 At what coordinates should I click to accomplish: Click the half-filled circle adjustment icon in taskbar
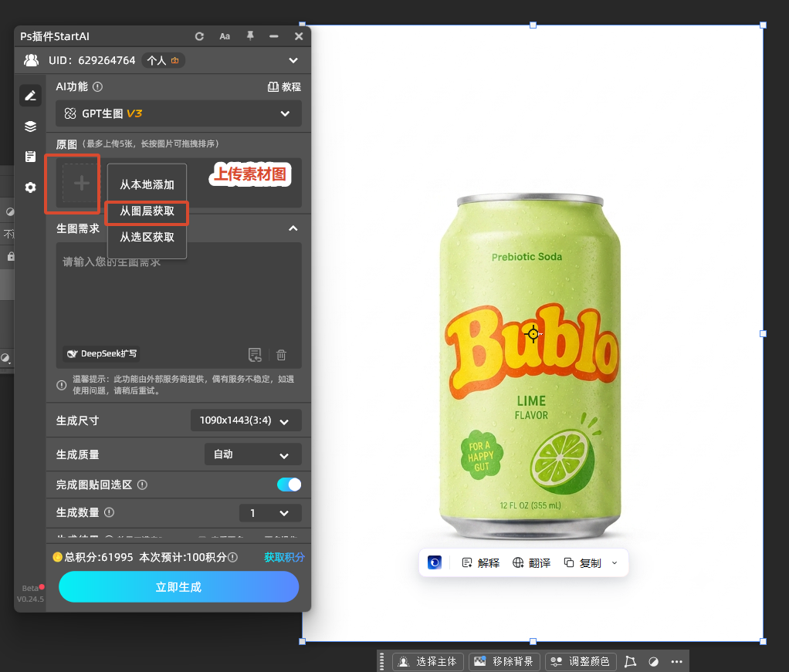click(654, 661)
